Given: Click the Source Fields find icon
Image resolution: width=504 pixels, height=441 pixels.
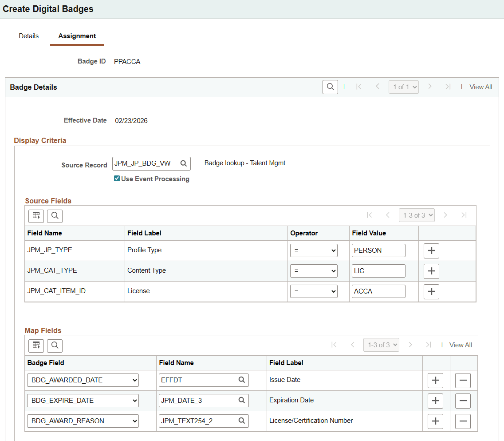Looking at the screenshot, I should coord(55,215).
